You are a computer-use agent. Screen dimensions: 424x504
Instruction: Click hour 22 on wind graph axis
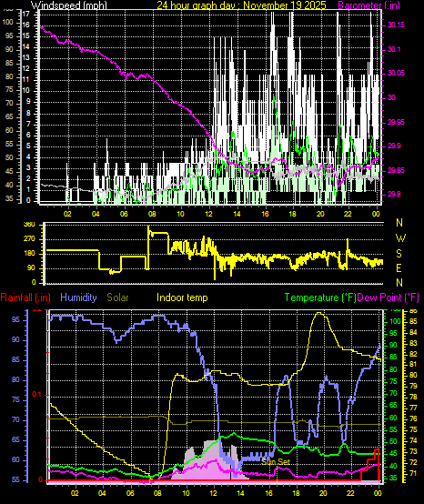click(348, 214)
